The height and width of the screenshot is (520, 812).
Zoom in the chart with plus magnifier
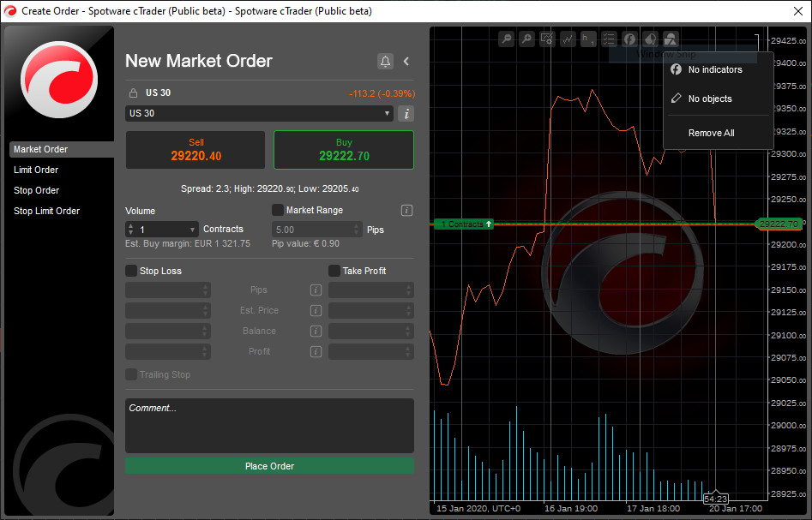pyautogui.click(x=526, y=39)
